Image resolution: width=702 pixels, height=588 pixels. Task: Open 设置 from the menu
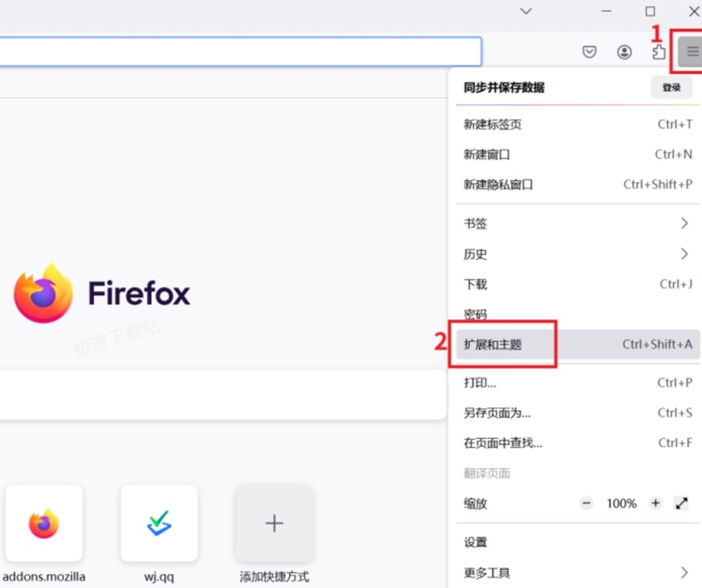pos(578,542)
